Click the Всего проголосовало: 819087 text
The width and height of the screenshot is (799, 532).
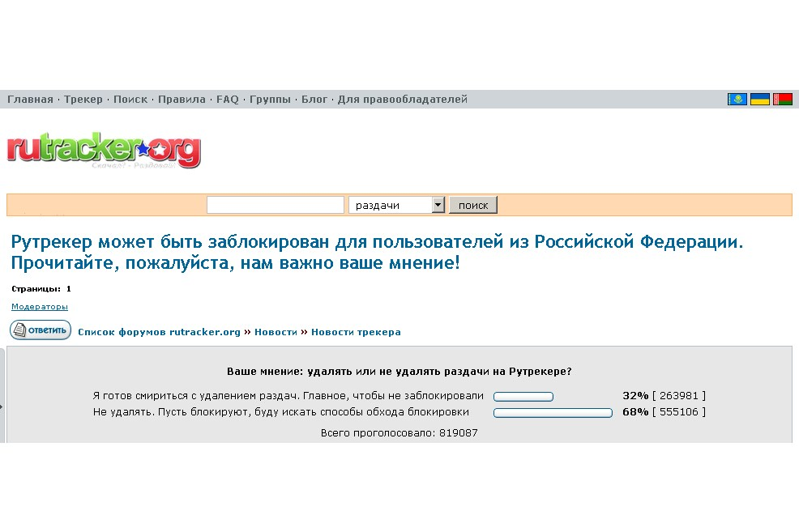(x=399, y=432)
